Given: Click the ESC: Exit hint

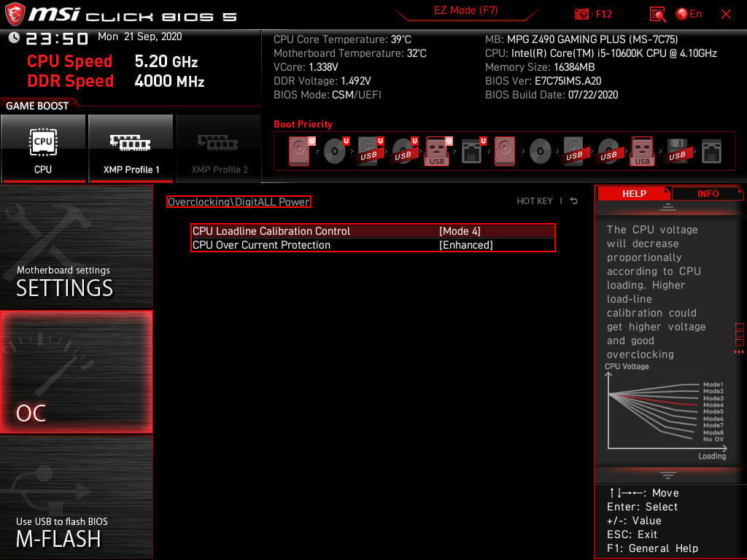Looking at the screenshot, I should [x=632, y=534].
